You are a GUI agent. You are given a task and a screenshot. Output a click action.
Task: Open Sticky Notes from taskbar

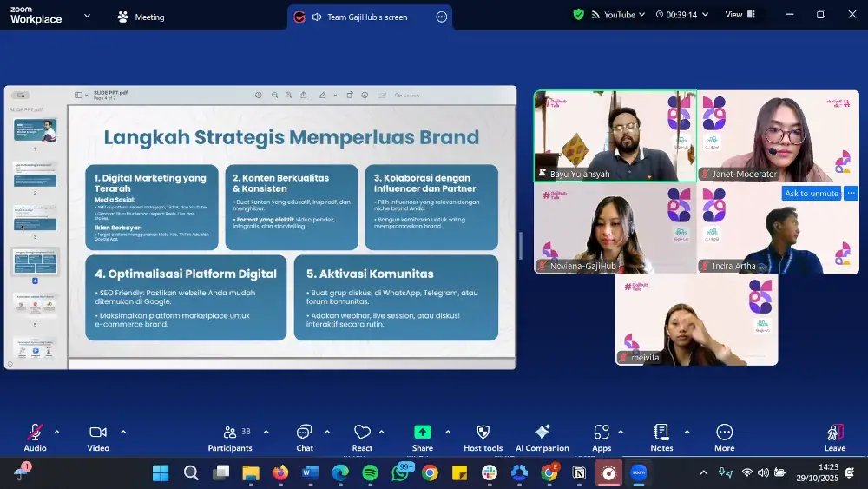tap(459, 473)
